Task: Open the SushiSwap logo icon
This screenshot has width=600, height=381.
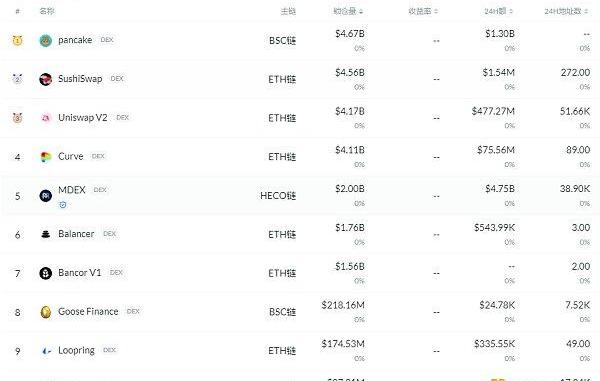Action: (46, 79)
